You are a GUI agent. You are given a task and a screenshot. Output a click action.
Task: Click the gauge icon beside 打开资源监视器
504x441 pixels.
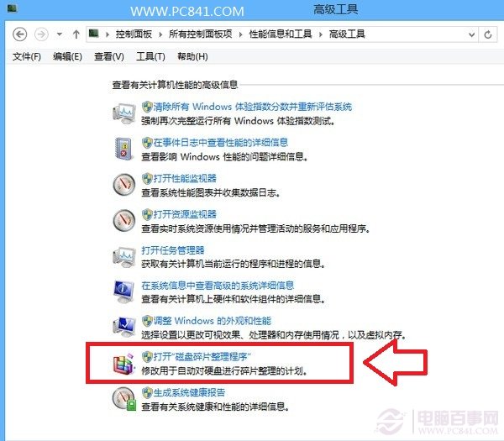(x=124, y=221)
